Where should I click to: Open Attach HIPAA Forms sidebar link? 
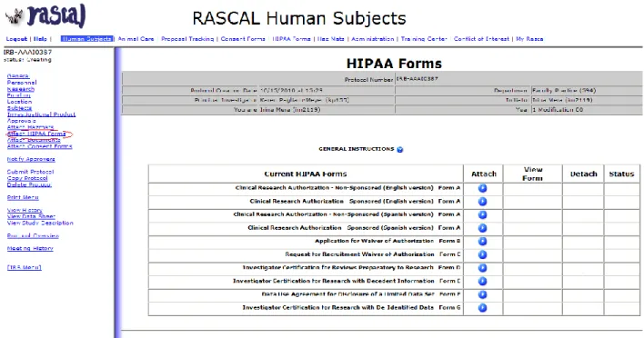tap(36, 134)
